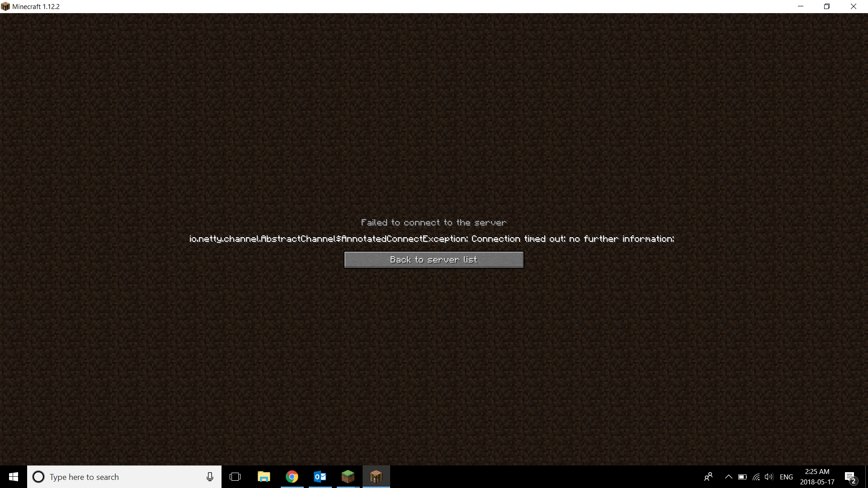Click the Back to server list button
Viewport: 868px width, 488px height.
434,259
